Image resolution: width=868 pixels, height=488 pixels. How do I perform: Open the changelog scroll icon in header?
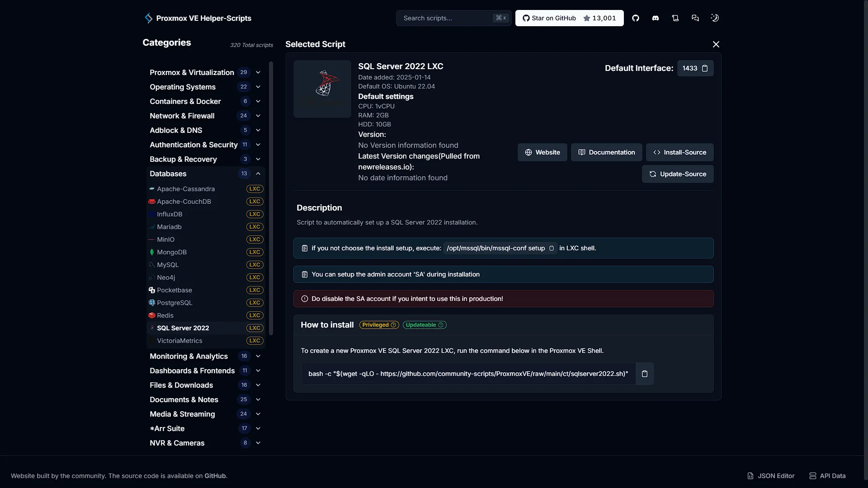675,18
